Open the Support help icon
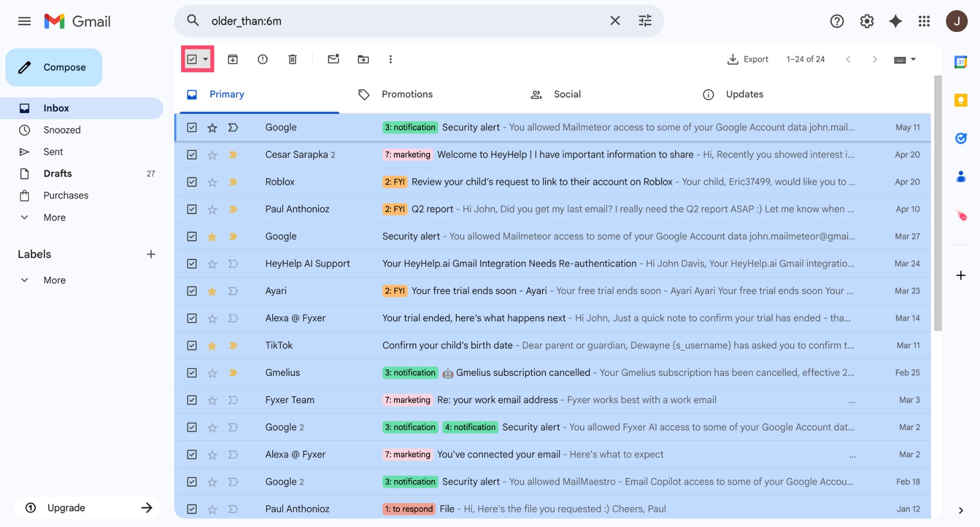 coord(837,21)
